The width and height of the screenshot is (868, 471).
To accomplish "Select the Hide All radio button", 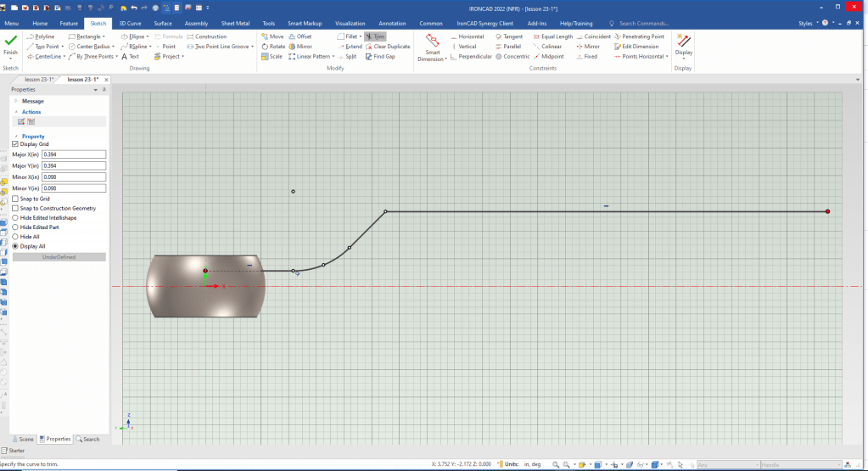I will 15,237.
